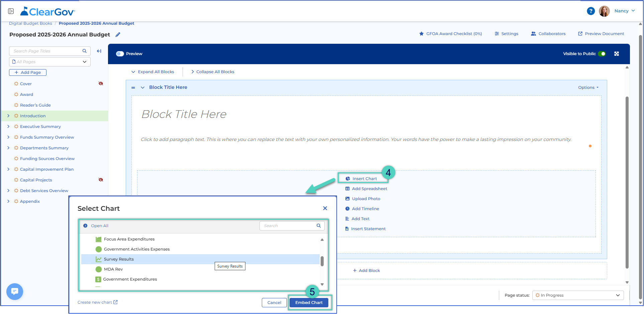Click the drag handle on Block Title Here
644x314 pixels.
pos(133,88)
